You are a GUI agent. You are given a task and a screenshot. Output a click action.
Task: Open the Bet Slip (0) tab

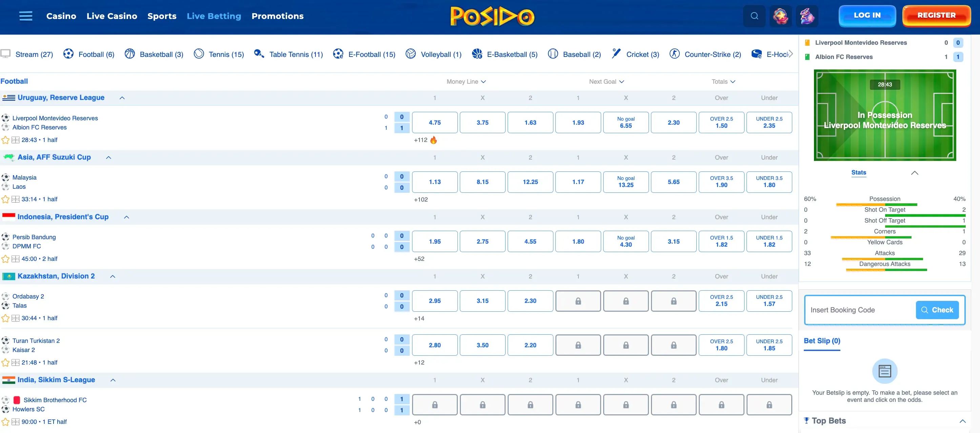pyautogui.click(x=822, y=341)
